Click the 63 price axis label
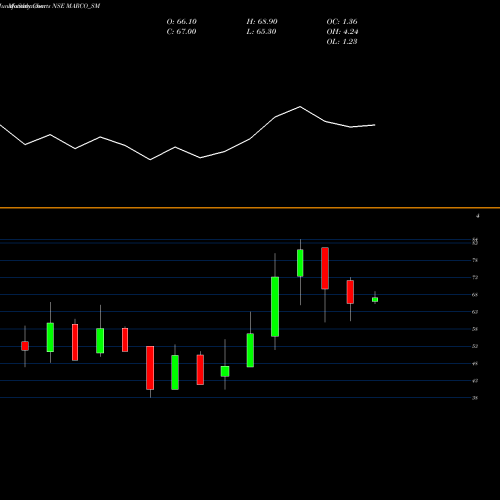 coord(475,312)
